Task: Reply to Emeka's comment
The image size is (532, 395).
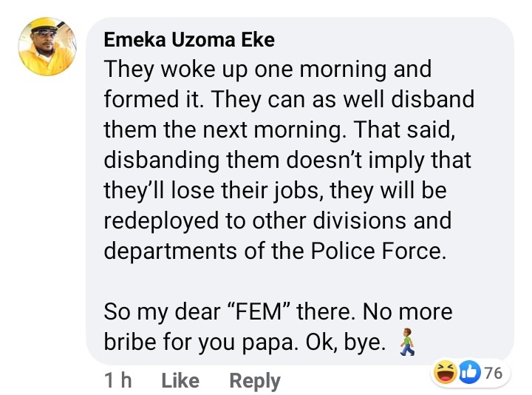Action: pyautogui.click(x=255, y=380)
